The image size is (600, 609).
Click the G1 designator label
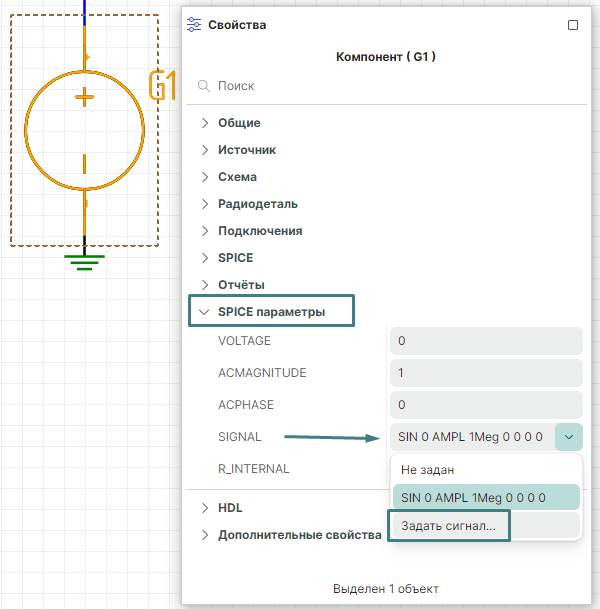pos(163,85)
